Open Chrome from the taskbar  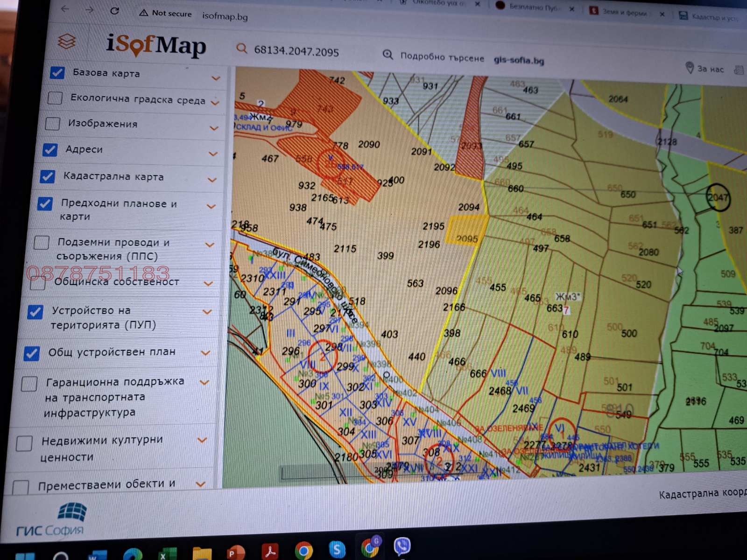click(x=303, y=551)
